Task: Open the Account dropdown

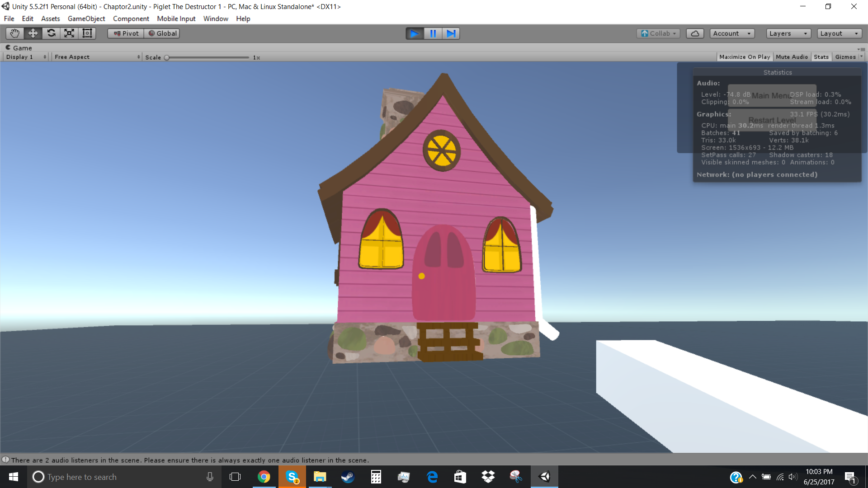Action: (x=732, y=33)
